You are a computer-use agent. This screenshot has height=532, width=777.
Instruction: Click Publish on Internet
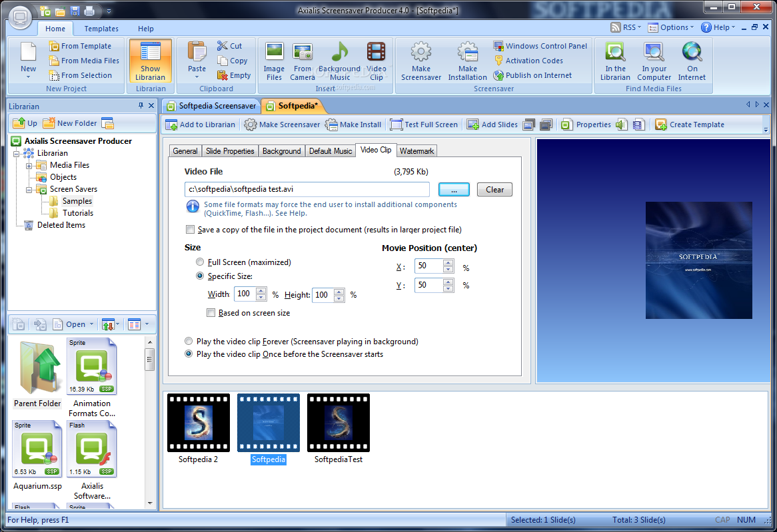point(532,75)
